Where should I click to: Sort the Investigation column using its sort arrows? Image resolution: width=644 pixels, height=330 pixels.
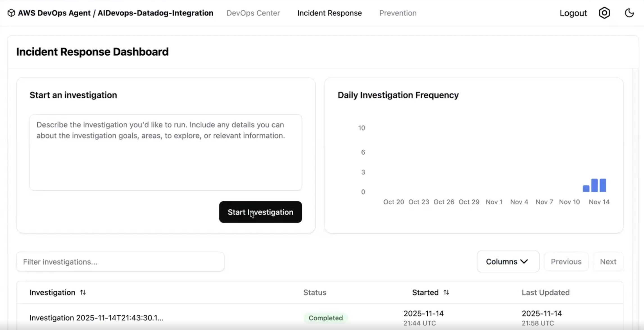[x=83, y=292]
